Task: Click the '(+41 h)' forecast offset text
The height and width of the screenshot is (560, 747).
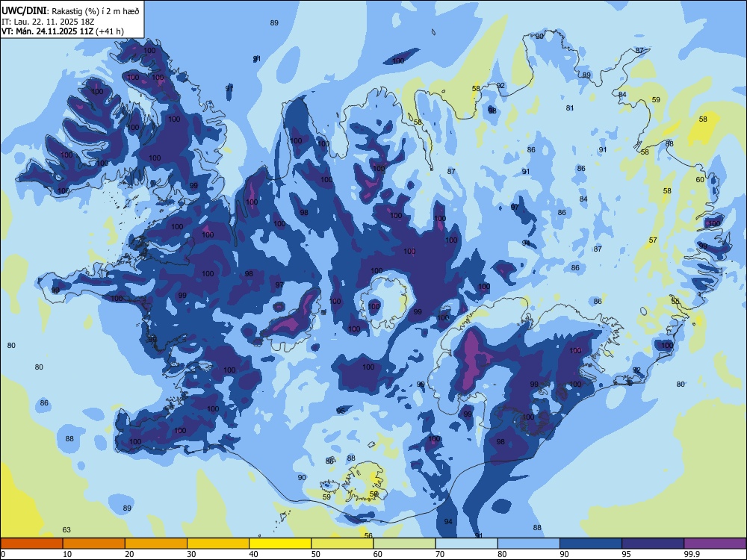Action: pyautogui.click(x=110, y=31)
